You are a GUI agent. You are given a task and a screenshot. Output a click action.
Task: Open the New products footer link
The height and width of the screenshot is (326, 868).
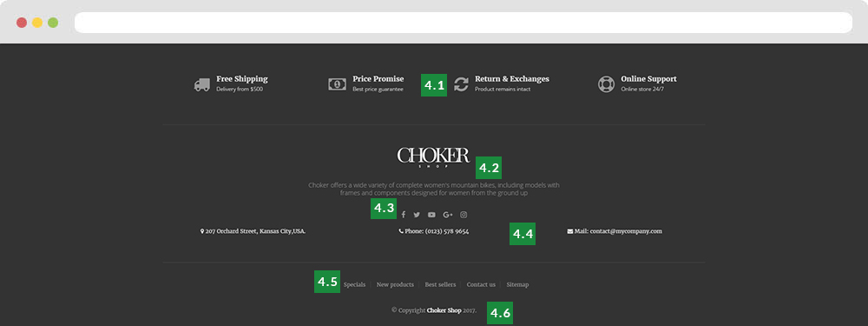click(x=395, y=284)
